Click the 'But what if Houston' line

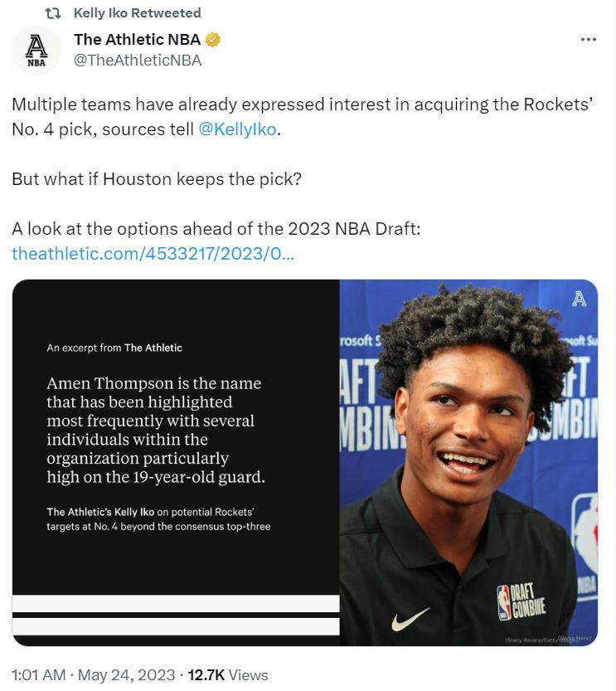coord(157,179)
